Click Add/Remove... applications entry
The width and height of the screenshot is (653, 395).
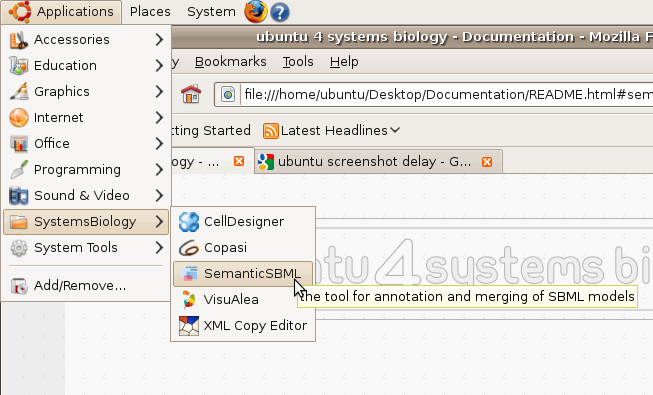(x=86, y=286)
